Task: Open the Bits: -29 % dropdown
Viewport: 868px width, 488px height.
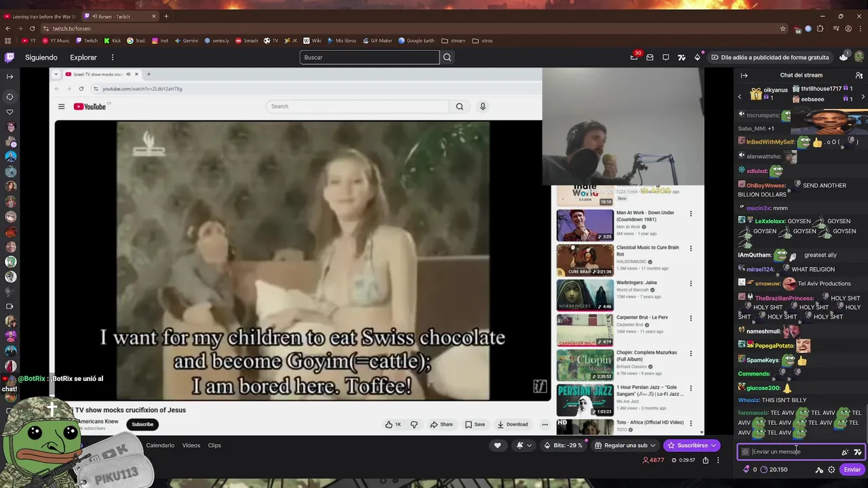Action: click(564, 445)
